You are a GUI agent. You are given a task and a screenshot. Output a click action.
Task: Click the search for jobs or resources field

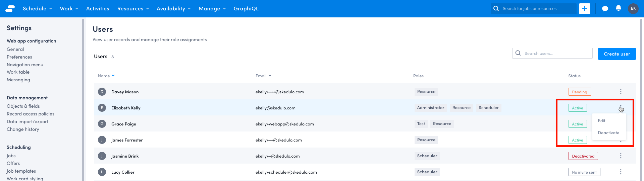(537, 9)
